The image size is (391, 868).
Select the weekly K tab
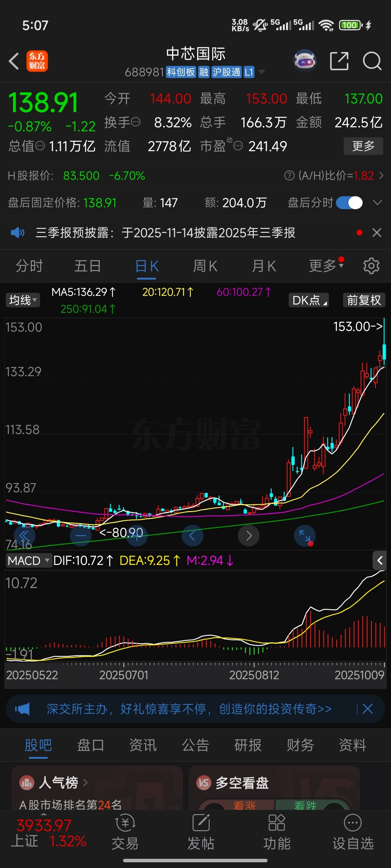coord(205,266)
